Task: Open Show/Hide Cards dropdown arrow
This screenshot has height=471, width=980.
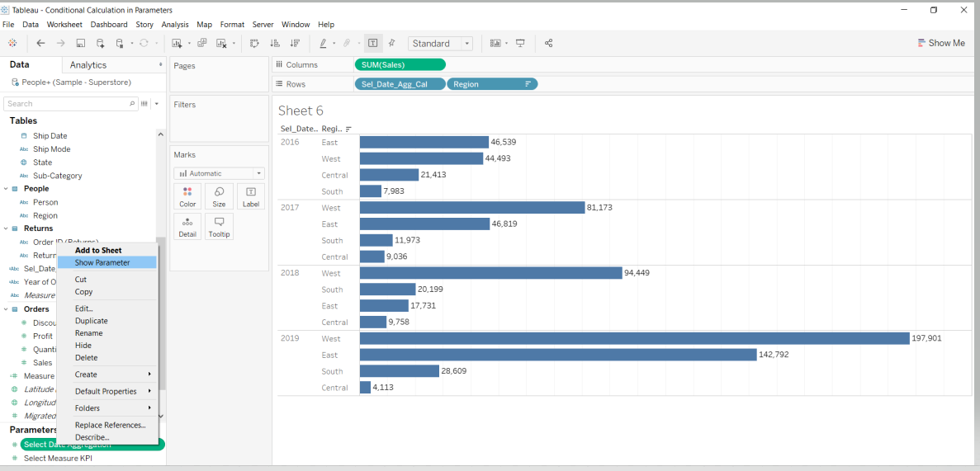Action: click(506, 43)
